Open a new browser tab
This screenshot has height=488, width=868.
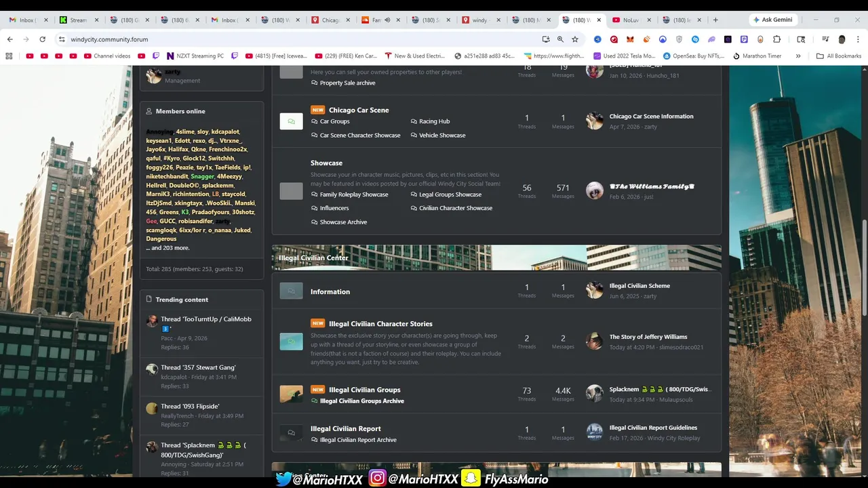[x=715, y=20]
